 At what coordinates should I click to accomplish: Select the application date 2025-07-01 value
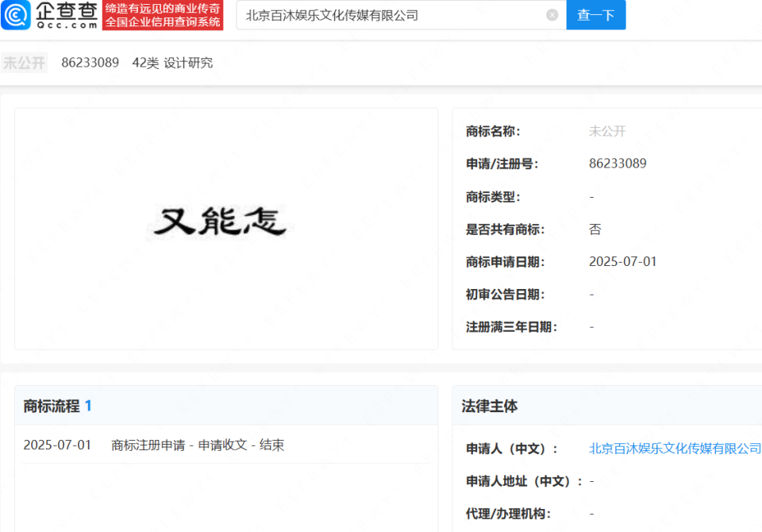pyautogui.click(x=622, y=261)
